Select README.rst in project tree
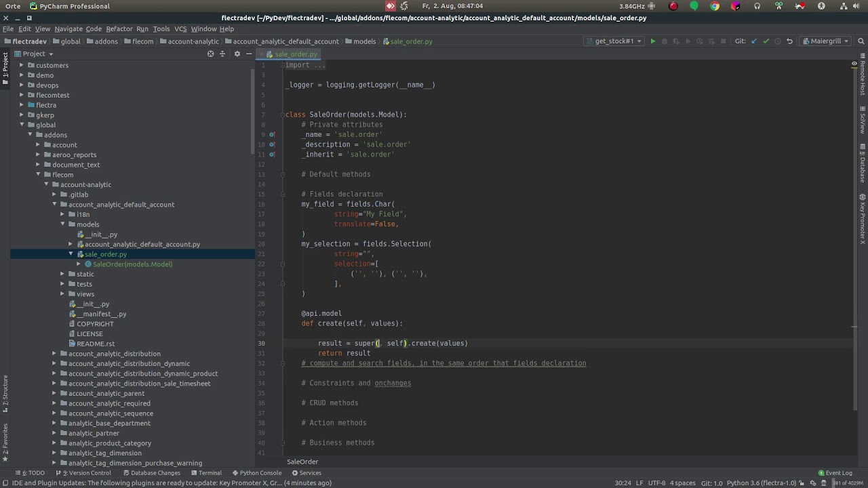This screenshot has width=868, height=488. (x=92, y=344)
